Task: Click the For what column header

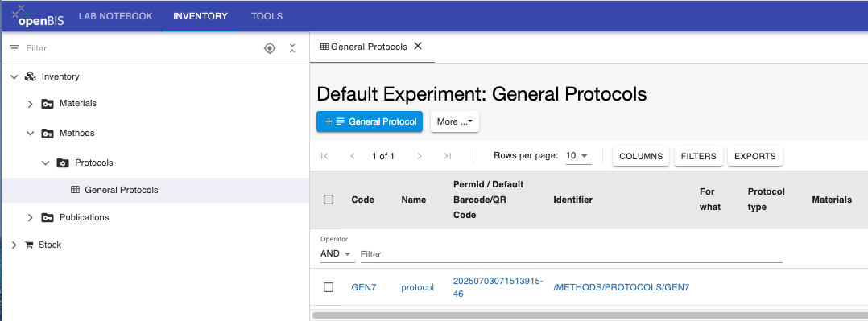Action: point(710,200)
